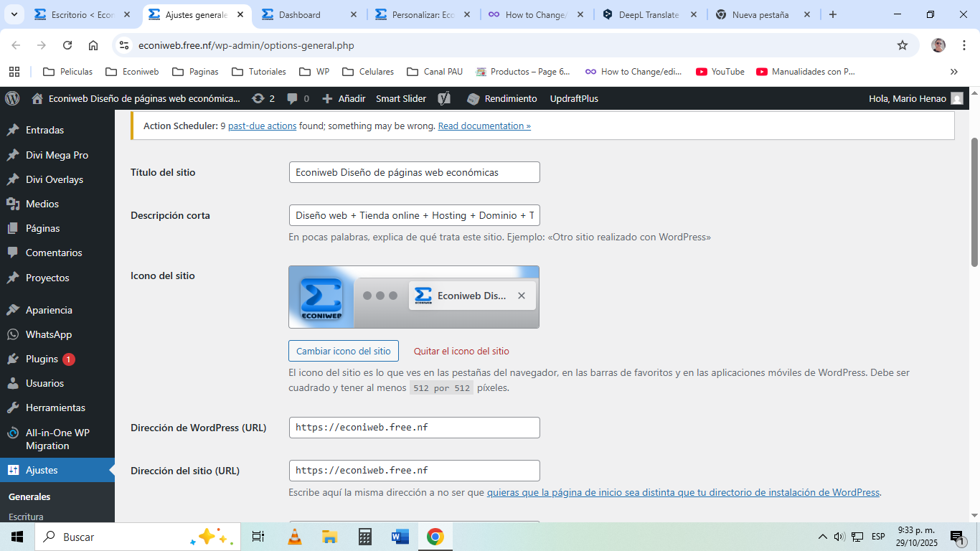The width and height of the screenshot is (980, 551).
Task: Launch VLC media player from the taskbar
Action: click(294, 537)
